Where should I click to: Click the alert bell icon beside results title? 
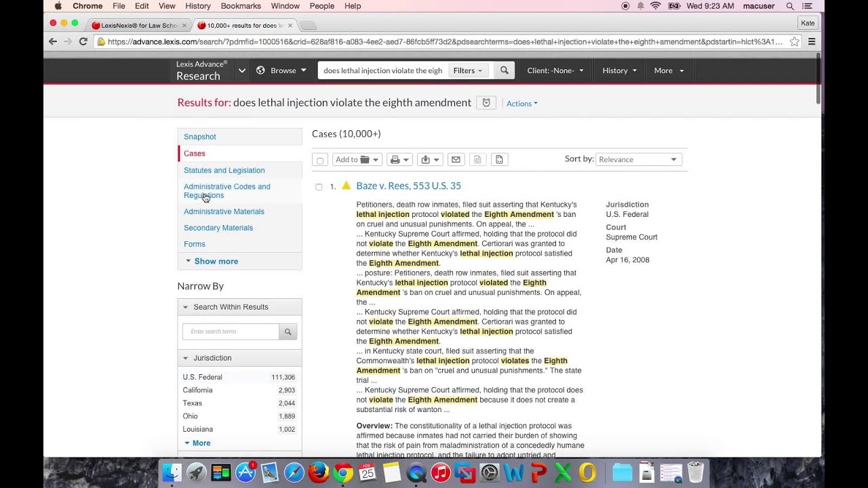(486, 103)
